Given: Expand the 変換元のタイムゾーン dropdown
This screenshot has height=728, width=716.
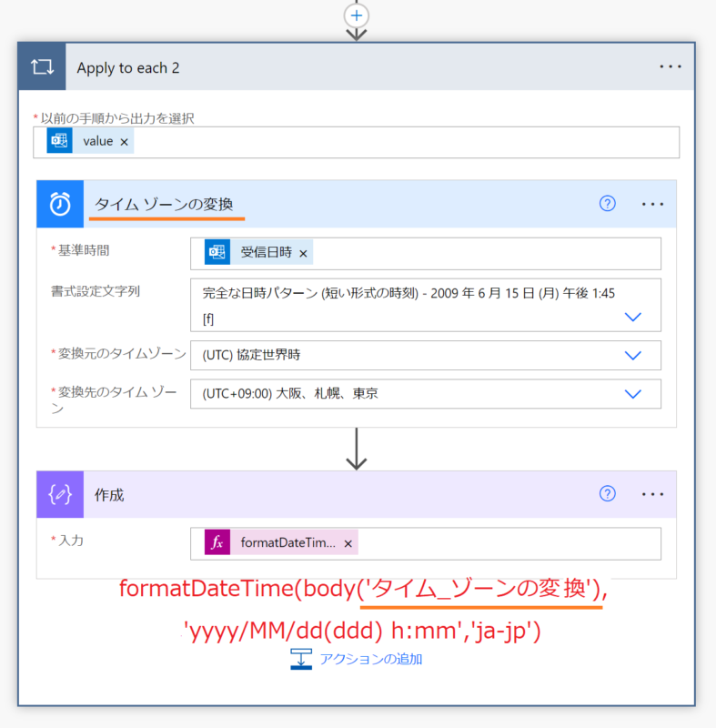Looking at the screenshot, I should [633, 355].
